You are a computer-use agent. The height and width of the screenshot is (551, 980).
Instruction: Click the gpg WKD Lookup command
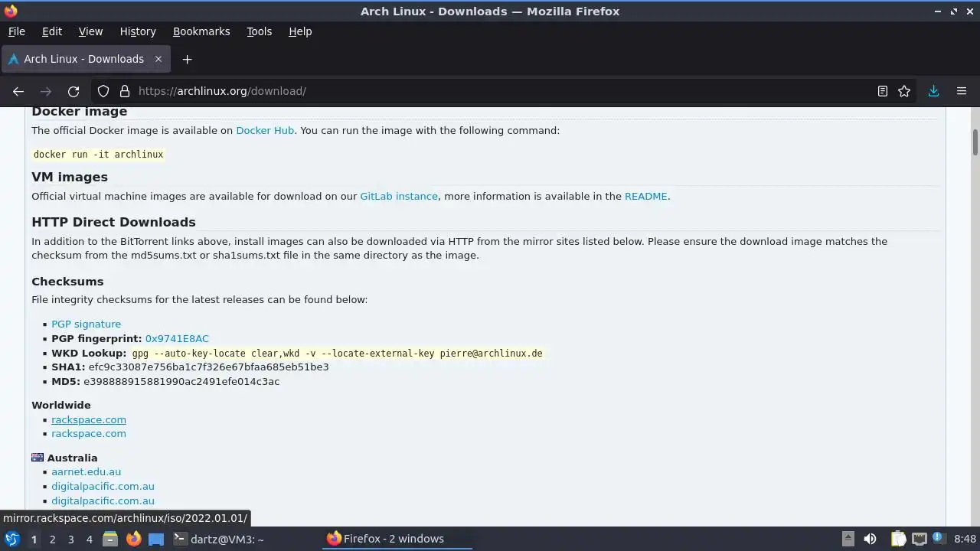pos(337,353)
